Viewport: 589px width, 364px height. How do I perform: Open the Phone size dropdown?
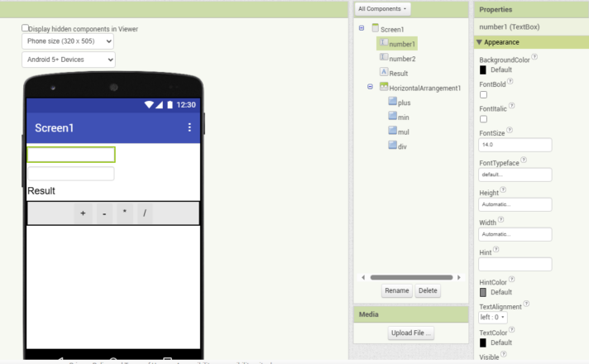[68, 41]
